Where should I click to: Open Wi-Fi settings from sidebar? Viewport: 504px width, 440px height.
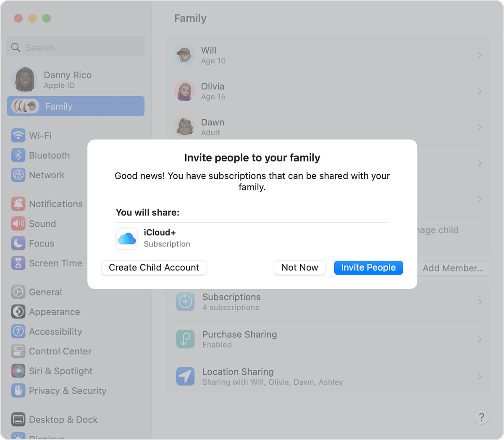18,135
